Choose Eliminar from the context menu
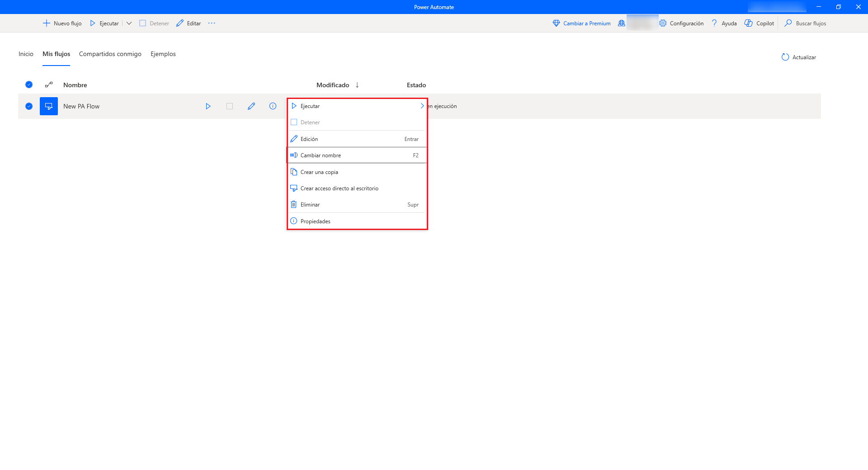This screenshot has width=868, height=470. point(357,205)
